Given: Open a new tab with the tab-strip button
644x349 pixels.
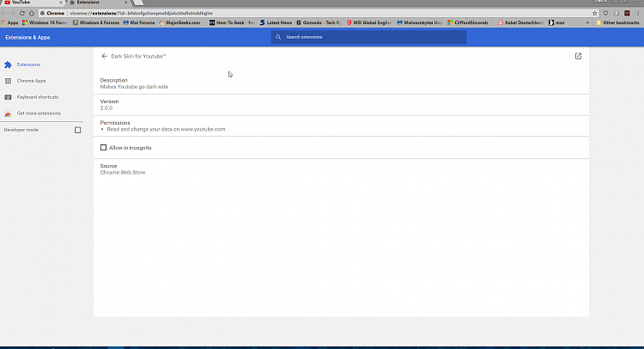Looking at the screenshot, I should coord(138,3).
